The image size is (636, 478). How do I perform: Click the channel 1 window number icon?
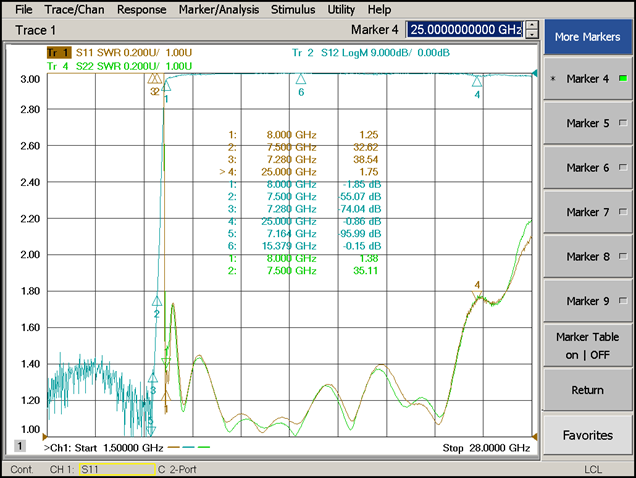pos(19,446)
